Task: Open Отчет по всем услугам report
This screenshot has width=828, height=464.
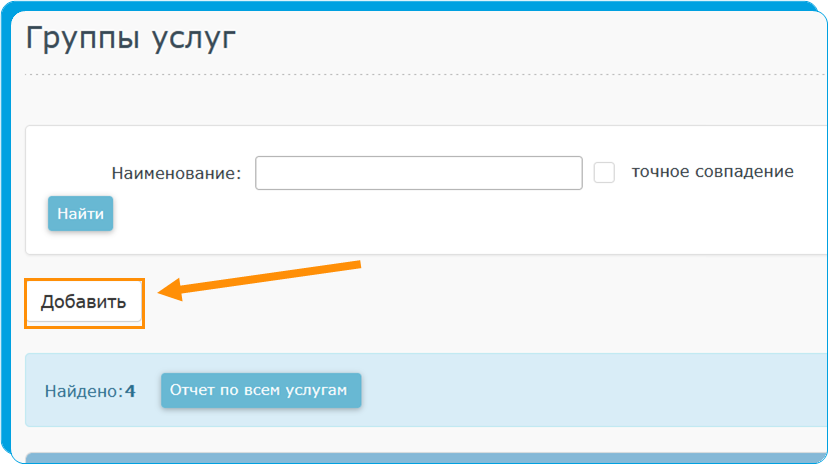Action: [260, 391]
